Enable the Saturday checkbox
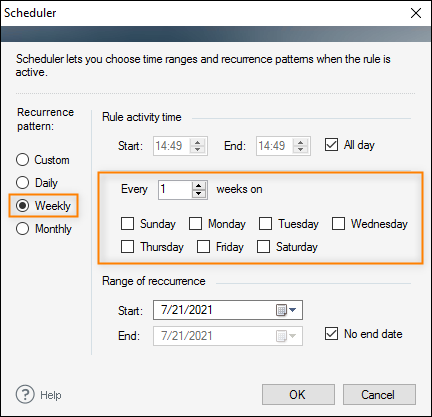 point(263,247)
